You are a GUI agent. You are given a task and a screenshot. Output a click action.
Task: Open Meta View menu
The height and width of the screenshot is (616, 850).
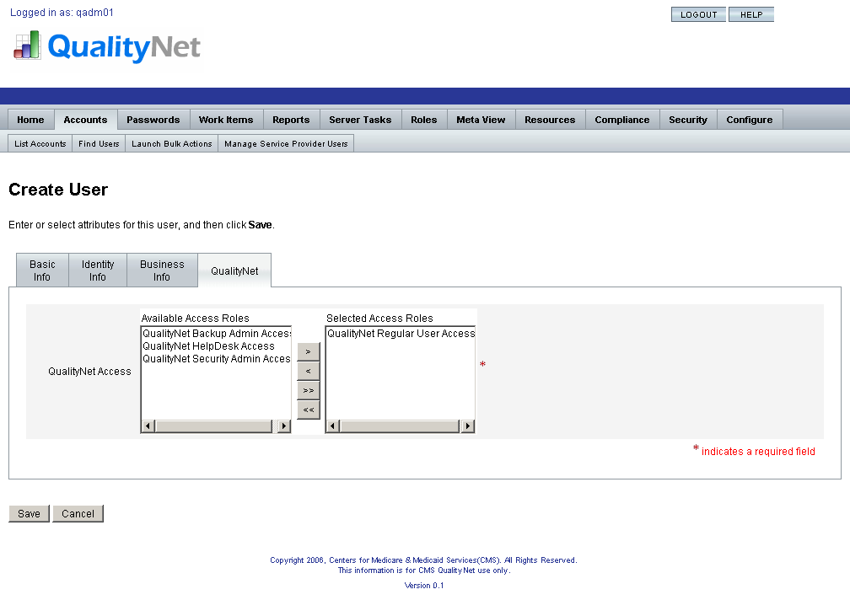481,120
